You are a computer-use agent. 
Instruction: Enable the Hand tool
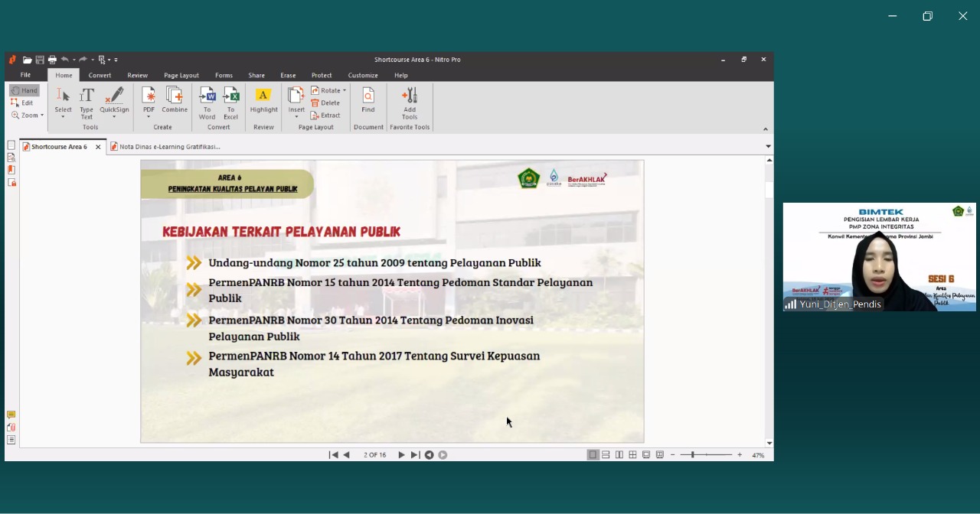tap(24, 90)
